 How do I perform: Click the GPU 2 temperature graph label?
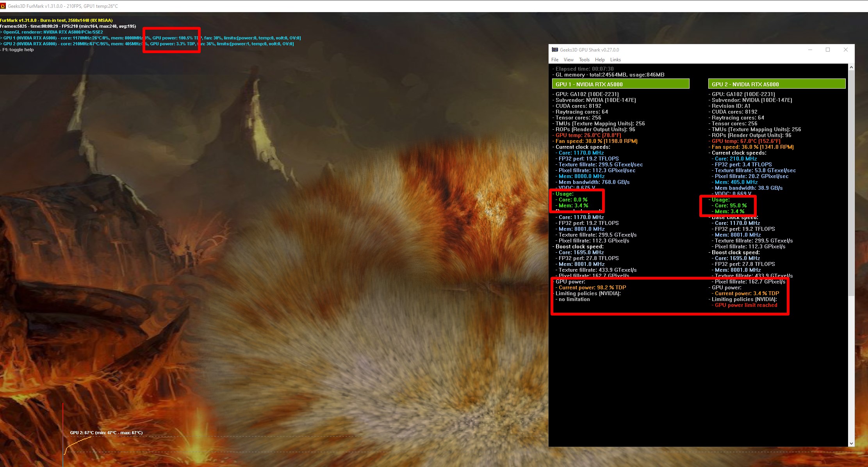pos(106,433)
